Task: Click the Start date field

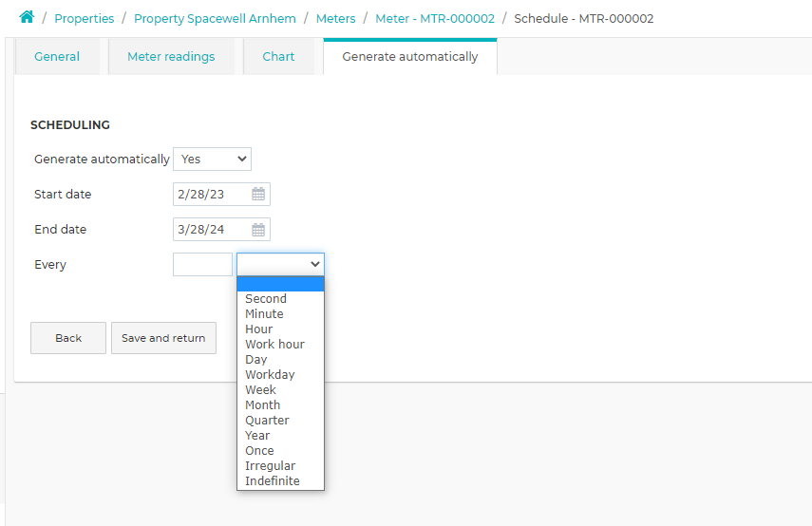Action: (221, 194)
